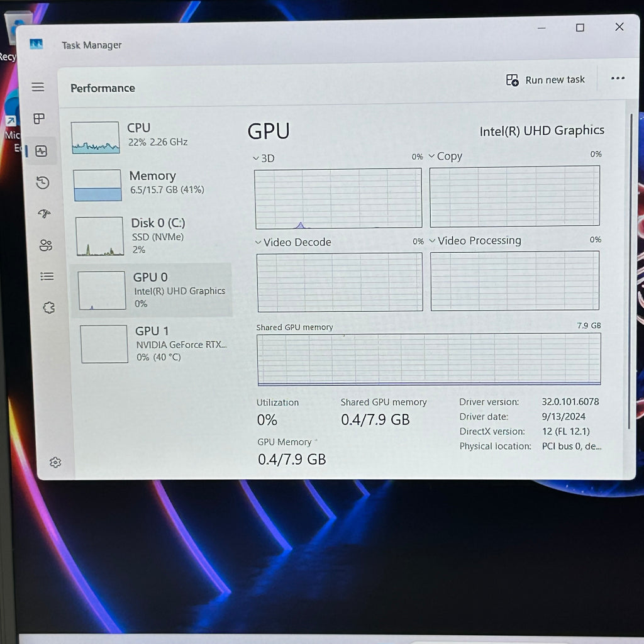Click the 3D engine usage graph
Screen dimensions: 644x644
(338, 198)
